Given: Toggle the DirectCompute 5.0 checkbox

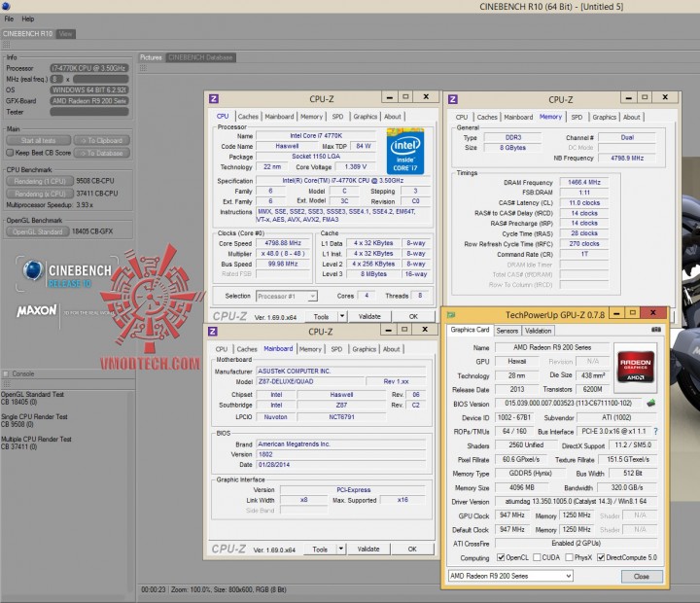Looking at the screenshot, I should tap(601, 557).
